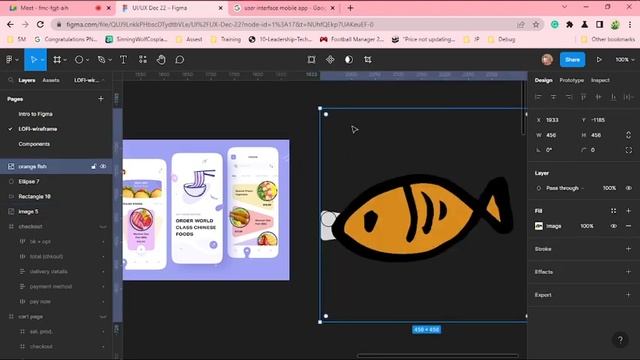Open the Fill styles grid icon
640x360 pixels.
point(613,211)
